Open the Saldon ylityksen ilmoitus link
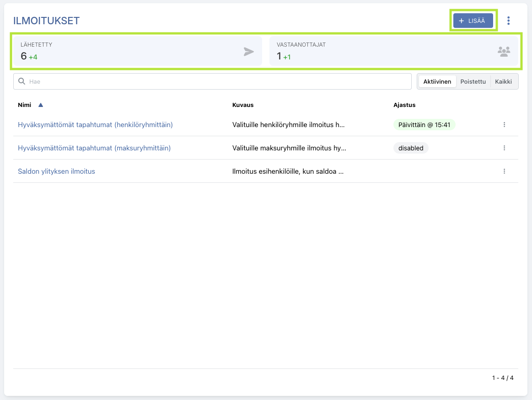The image size is (532, 400). (56, 171)
